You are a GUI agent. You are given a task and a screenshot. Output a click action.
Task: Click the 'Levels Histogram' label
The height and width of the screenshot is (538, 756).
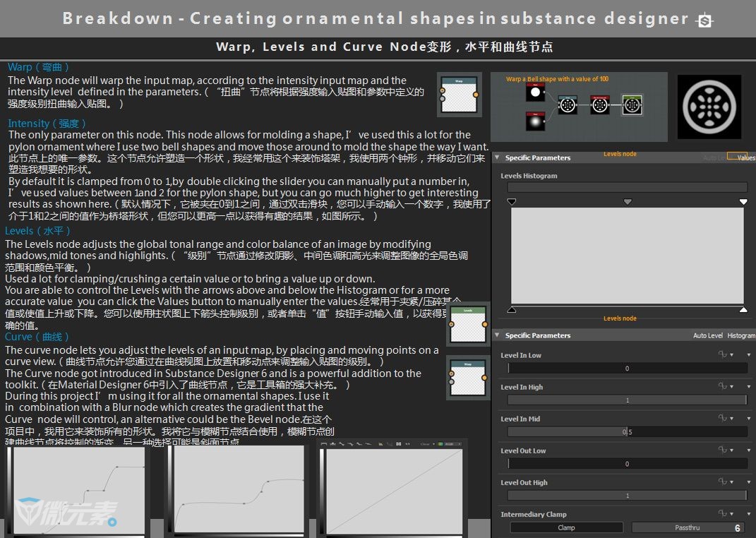click(x=529, y=176)
